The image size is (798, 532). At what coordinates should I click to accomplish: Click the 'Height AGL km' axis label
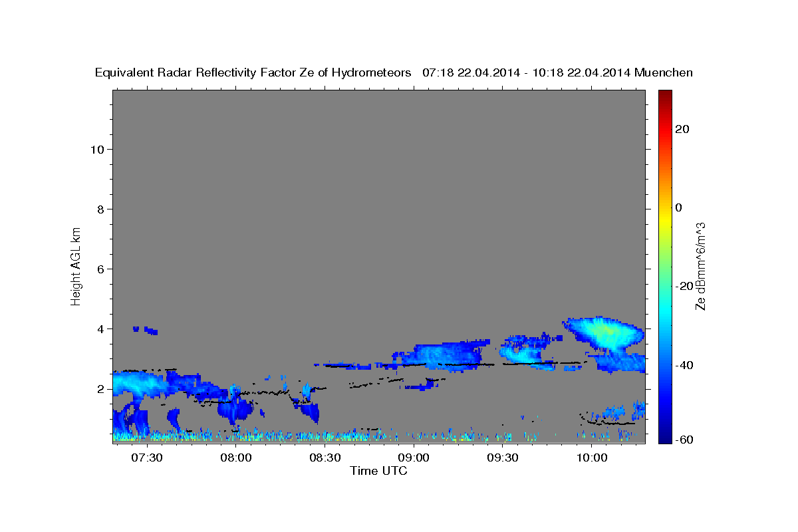pos(76,265)
